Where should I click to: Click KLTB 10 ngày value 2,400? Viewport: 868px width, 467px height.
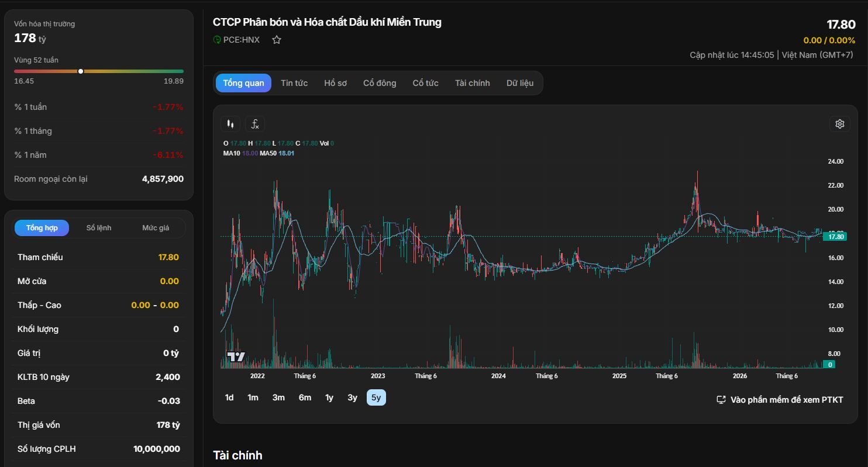click(x=168, y=377)
